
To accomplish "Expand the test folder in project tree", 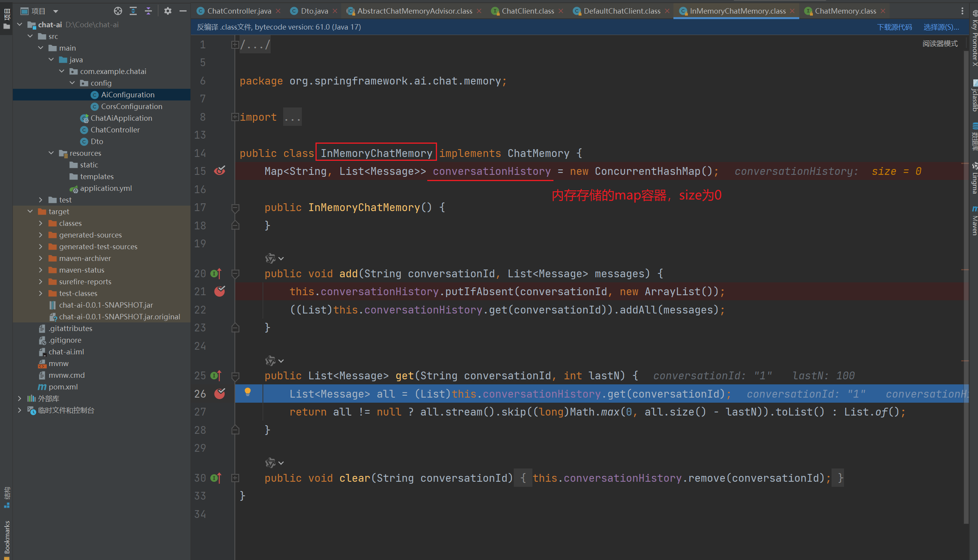I will pos(41,200).
